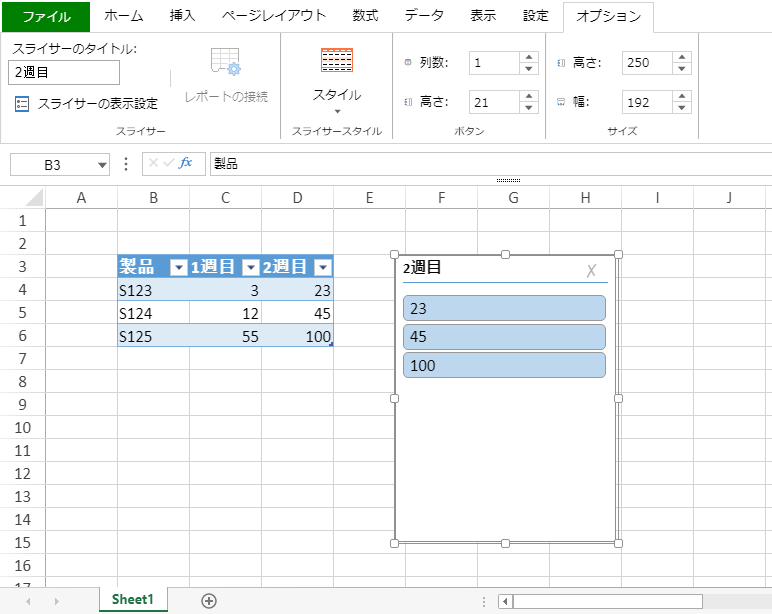Click the slicer title input field

pos(64,73)
